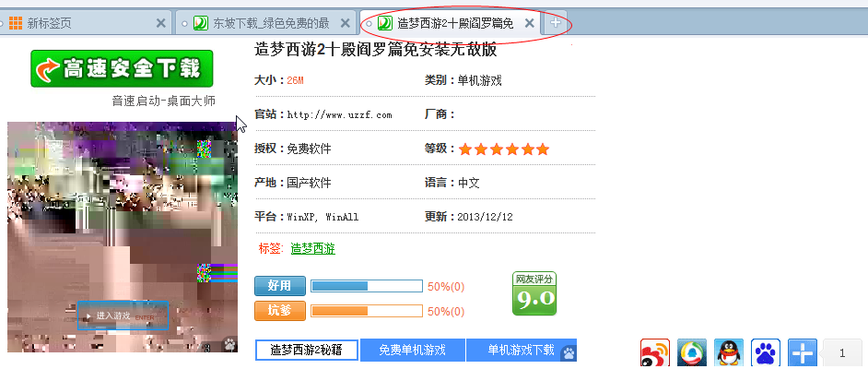868x369 pixels.
Task: Open the 免费单机游戏 tab
Action: click(x=413, y=351)
